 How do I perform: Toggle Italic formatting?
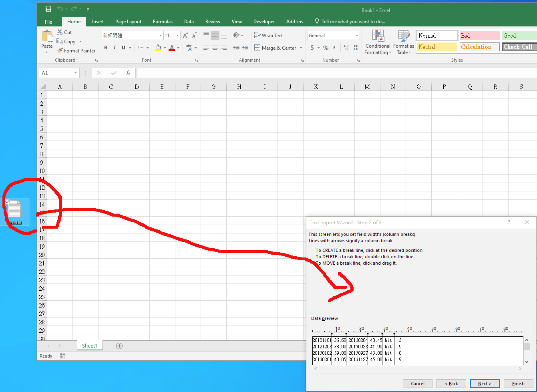click(x=115, y=48)
